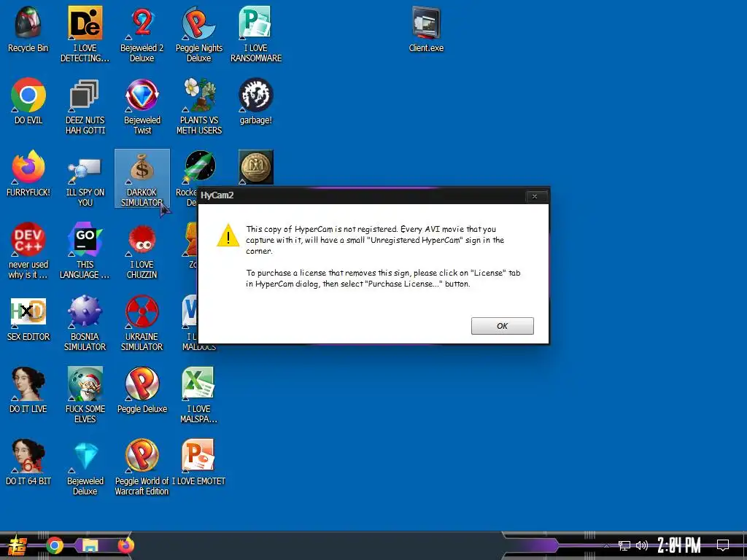
Task: Select the DO EVIL Chrome shortcut
Action: (28, 101)
